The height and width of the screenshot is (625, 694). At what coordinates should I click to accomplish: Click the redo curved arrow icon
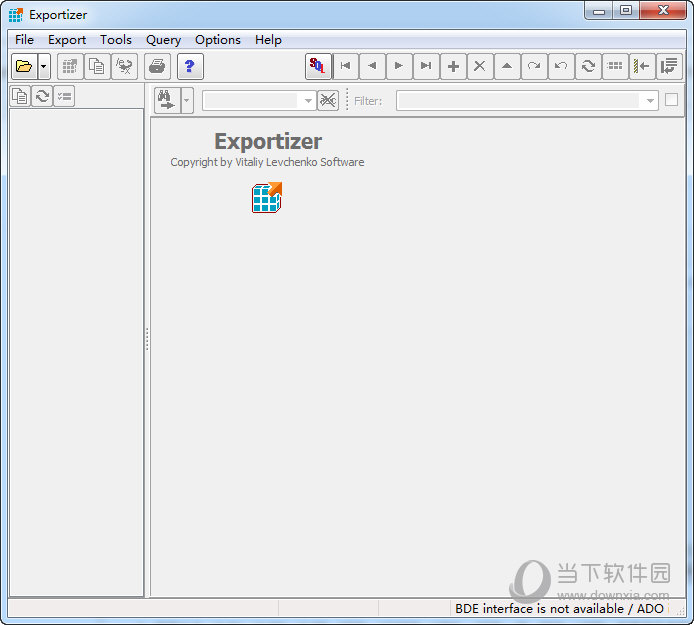tap(534, 66)
